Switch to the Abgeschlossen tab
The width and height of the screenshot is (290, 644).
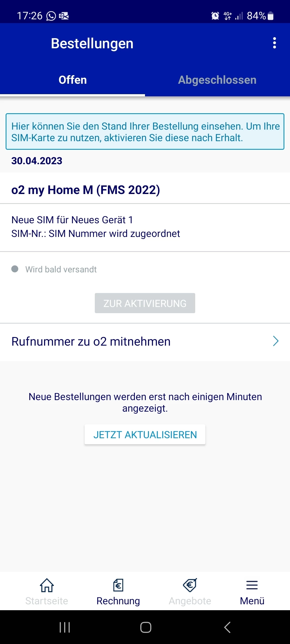coord(217,80)
